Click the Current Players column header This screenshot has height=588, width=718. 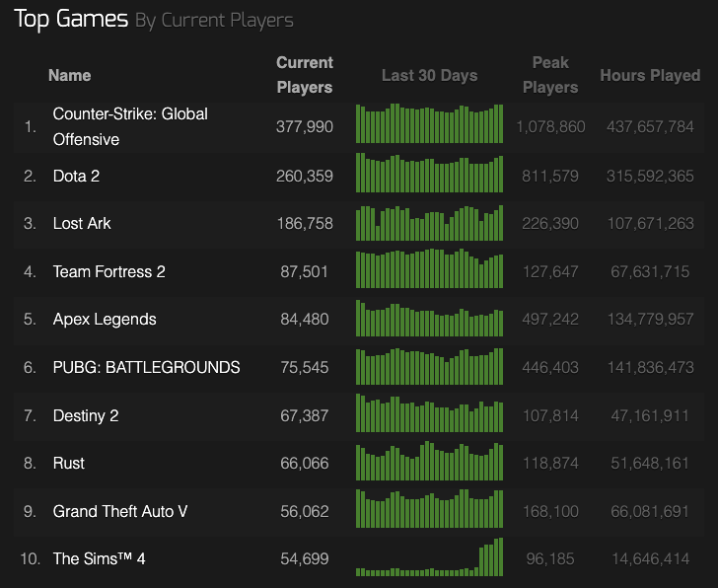pos(305,75)
